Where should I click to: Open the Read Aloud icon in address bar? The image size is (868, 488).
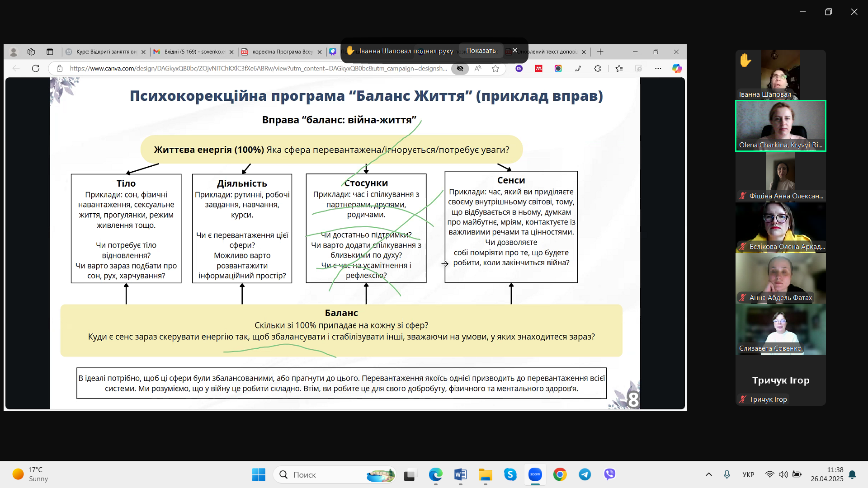pos(478,68)
